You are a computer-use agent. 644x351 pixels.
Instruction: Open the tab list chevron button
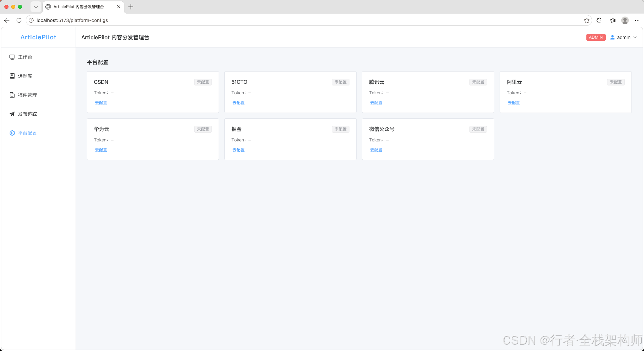[36, 7]
